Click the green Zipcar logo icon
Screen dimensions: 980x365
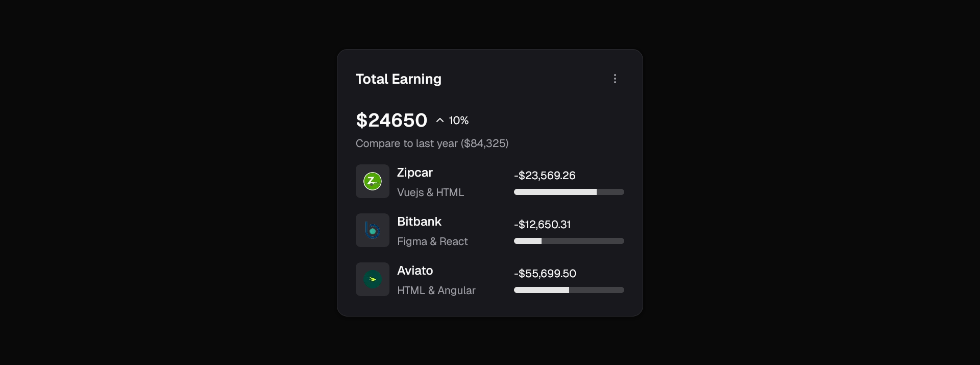[373, 181]
